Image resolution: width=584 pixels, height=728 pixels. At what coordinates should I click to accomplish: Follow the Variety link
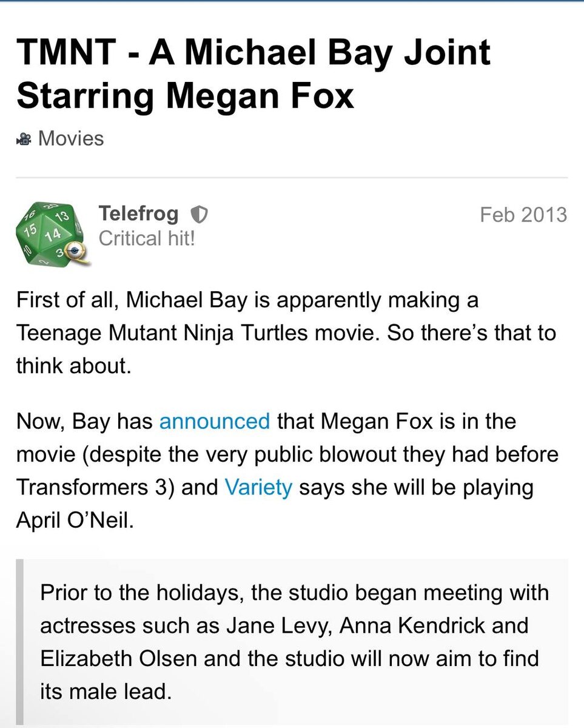click(x=258, y=487)
